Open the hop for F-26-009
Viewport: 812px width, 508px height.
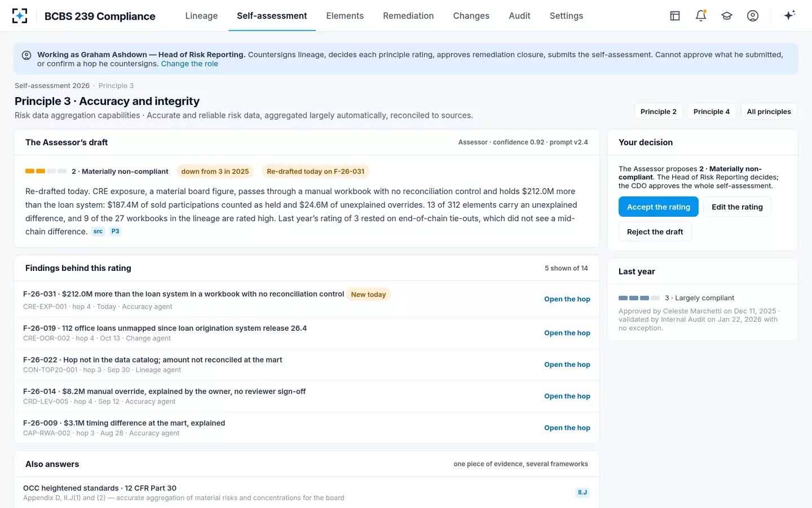coord(567,428)
